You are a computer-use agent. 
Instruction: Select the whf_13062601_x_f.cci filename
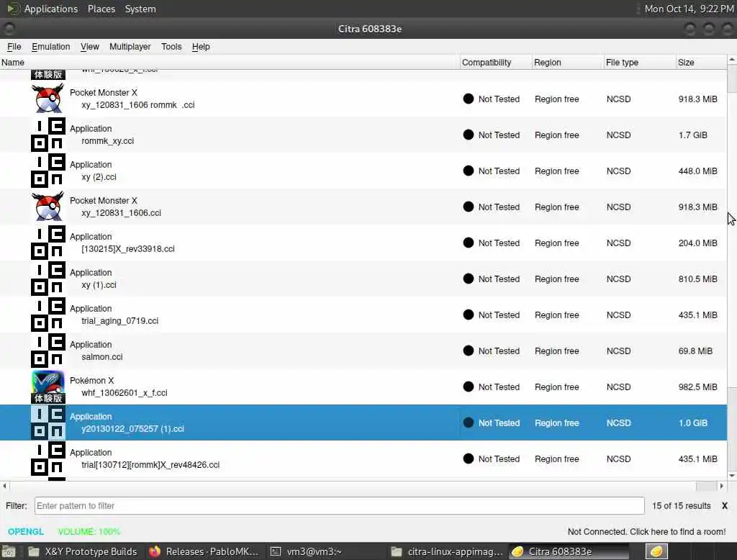click(x=124, y=392)
